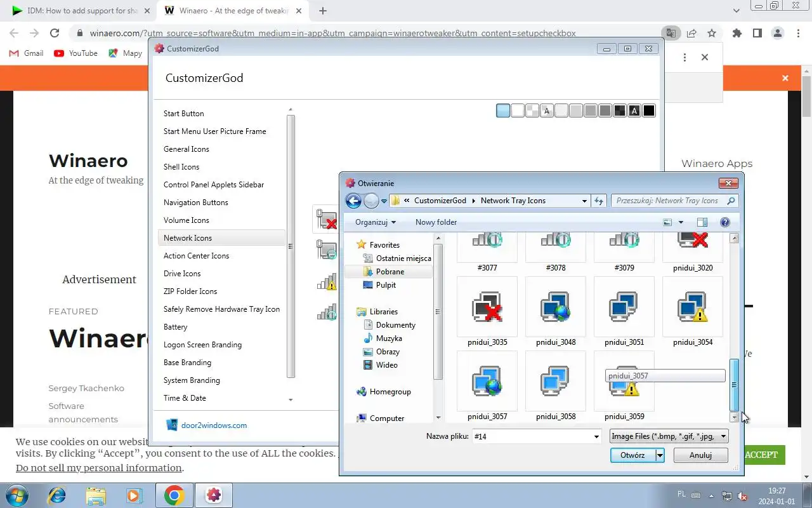The height and width of the screenshot is (508, 812).
Task: Open the Pulpit folder
Action: pos(386,284)
